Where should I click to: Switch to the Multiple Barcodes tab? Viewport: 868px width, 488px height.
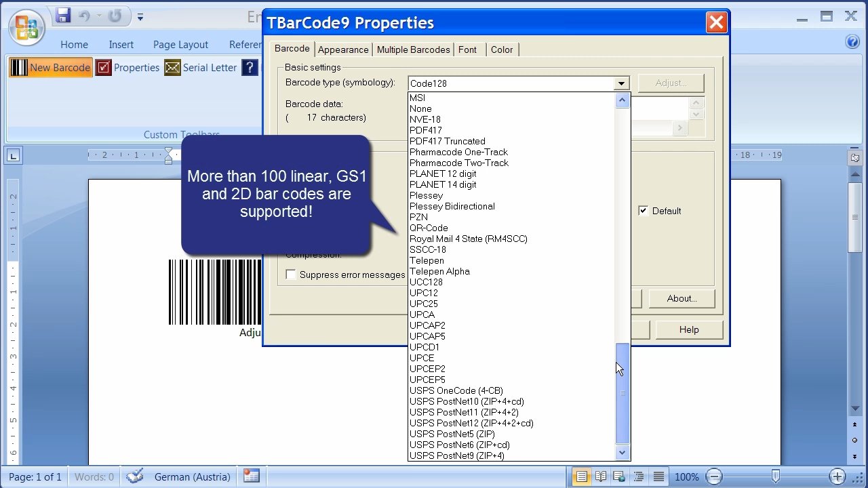(413, 49)
